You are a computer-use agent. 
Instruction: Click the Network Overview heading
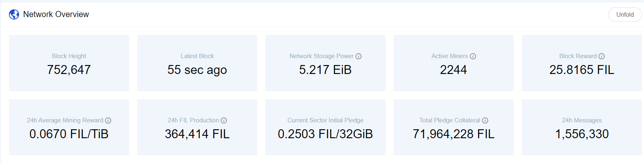(x=56, y=14)
